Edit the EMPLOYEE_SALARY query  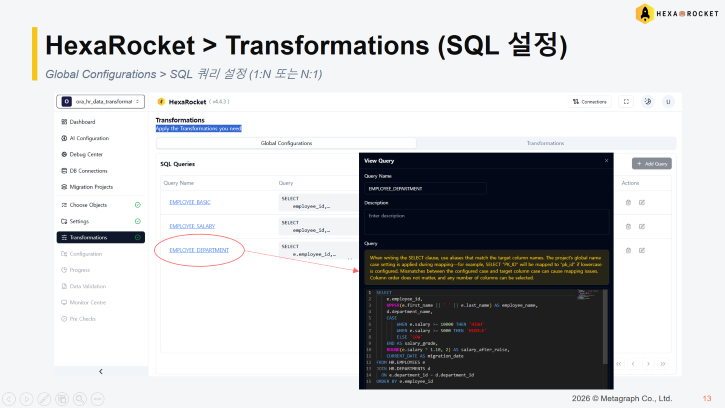coord(642,227)
